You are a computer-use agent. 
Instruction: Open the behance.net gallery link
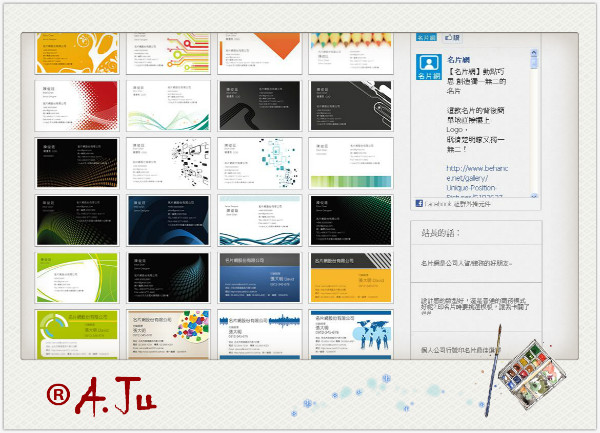click(477, 183)
